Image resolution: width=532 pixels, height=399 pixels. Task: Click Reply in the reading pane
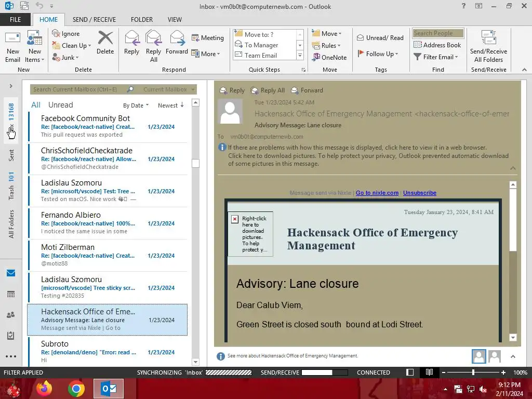[x=232, y=90]
